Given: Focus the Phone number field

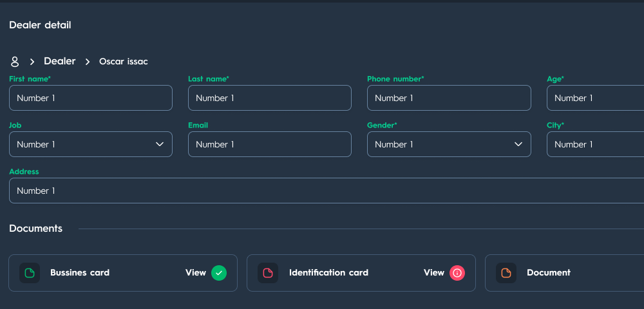Looking at the screenshot, I should coord(449,98).
